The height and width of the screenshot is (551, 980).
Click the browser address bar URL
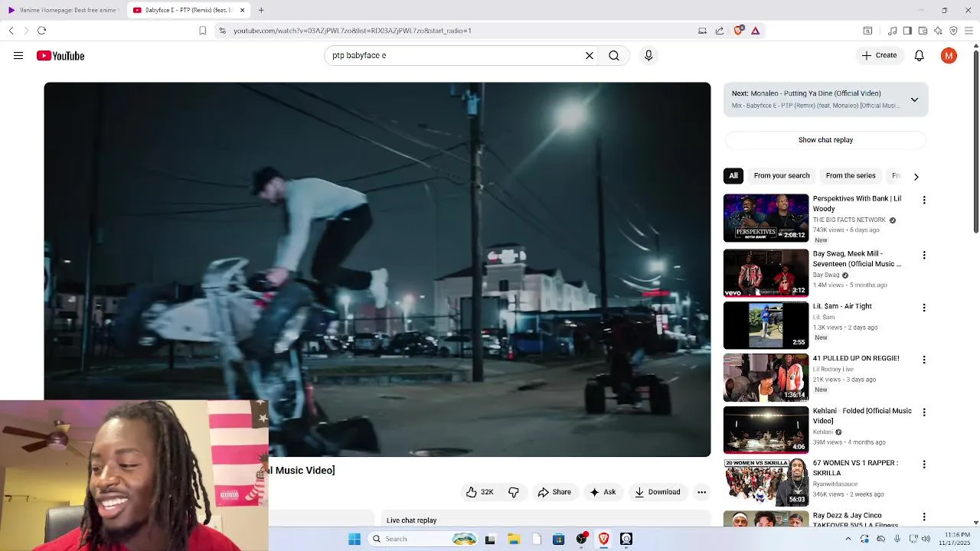tap(352, 31)
